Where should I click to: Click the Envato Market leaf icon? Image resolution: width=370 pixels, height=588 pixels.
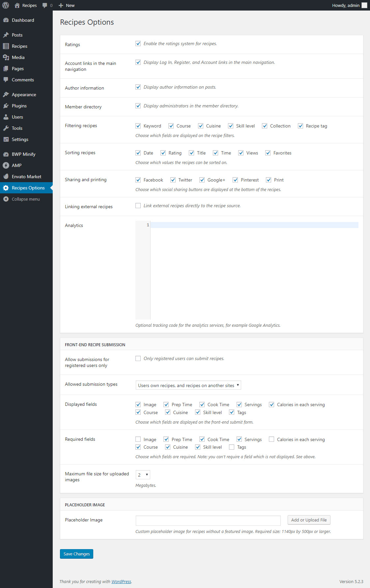click(6, 177)
